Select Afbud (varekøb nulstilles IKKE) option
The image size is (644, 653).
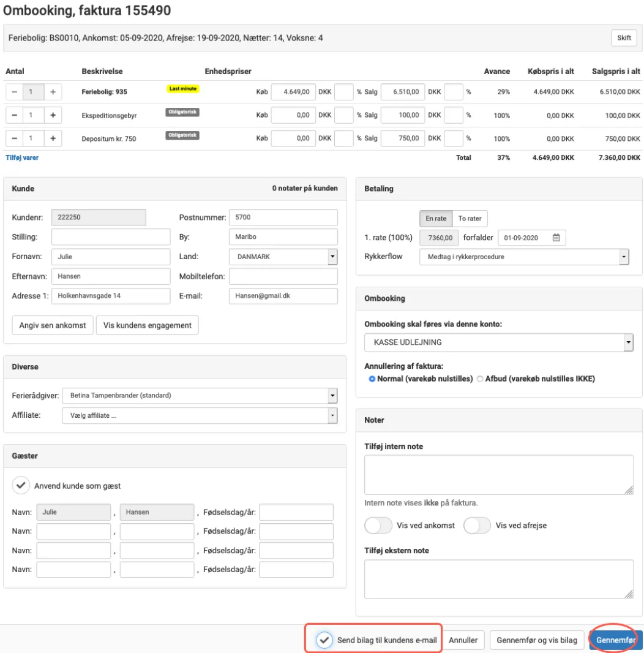(480, 379)
